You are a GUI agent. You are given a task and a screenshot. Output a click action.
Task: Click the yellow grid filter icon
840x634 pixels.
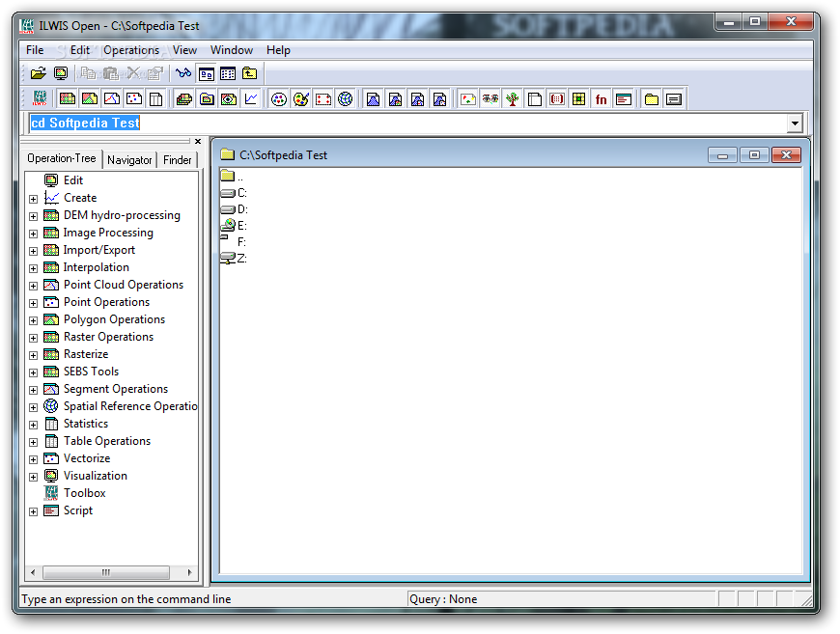click(579, 98)
